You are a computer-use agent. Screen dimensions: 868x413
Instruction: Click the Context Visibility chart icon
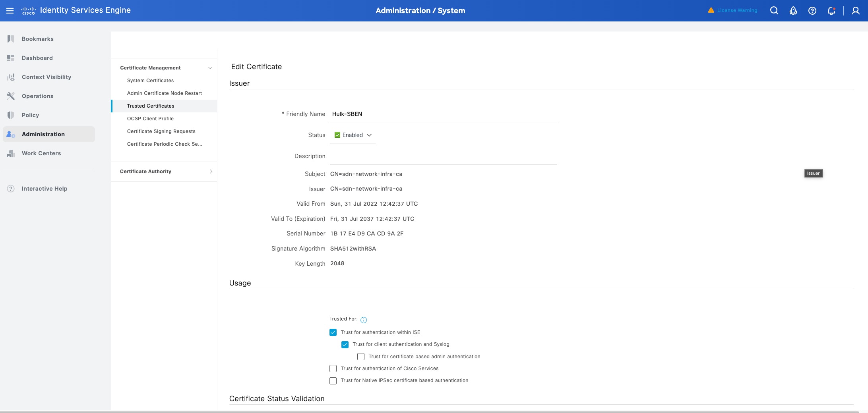coord(10,77)
